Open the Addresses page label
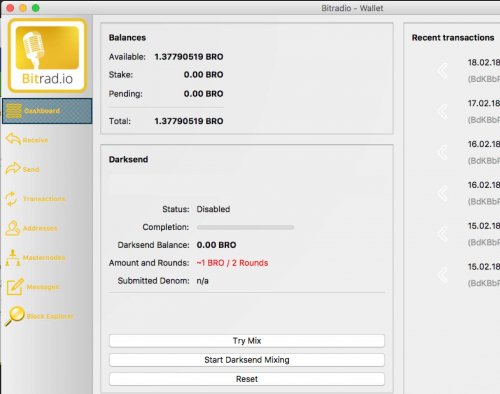 (x=40, y=228)
